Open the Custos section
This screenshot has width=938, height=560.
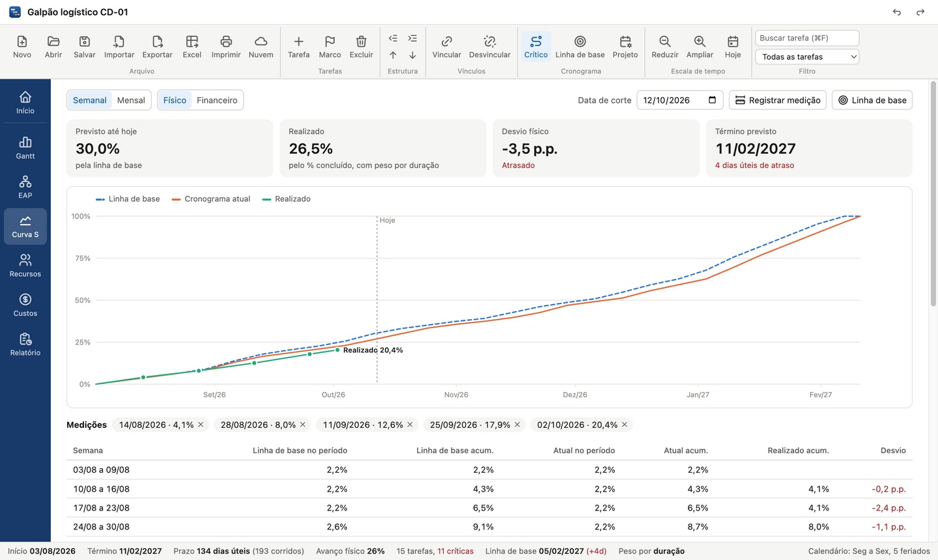click(25, 305)
